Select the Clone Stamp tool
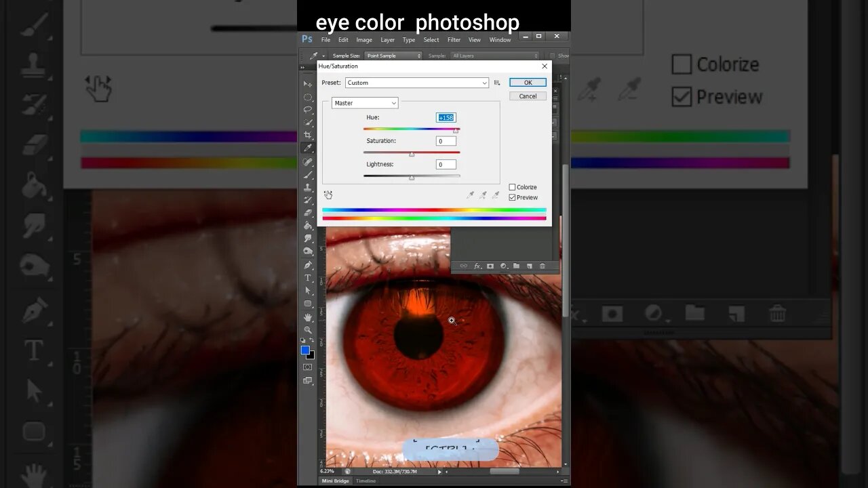 click(308, 188)
